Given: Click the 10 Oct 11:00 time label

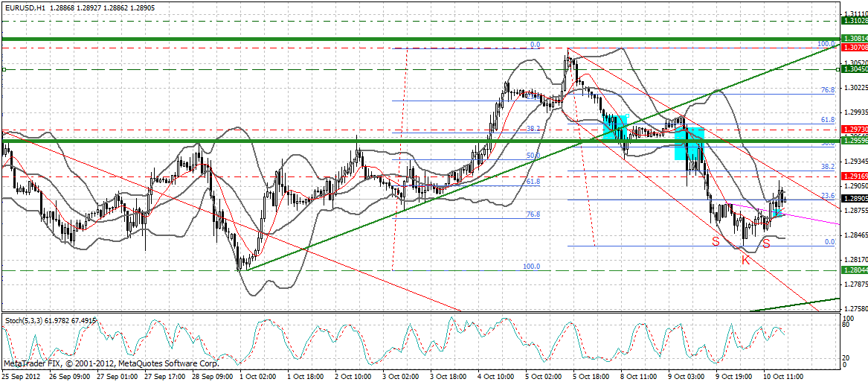Looking at the screenshot, I should pos(782,376).
